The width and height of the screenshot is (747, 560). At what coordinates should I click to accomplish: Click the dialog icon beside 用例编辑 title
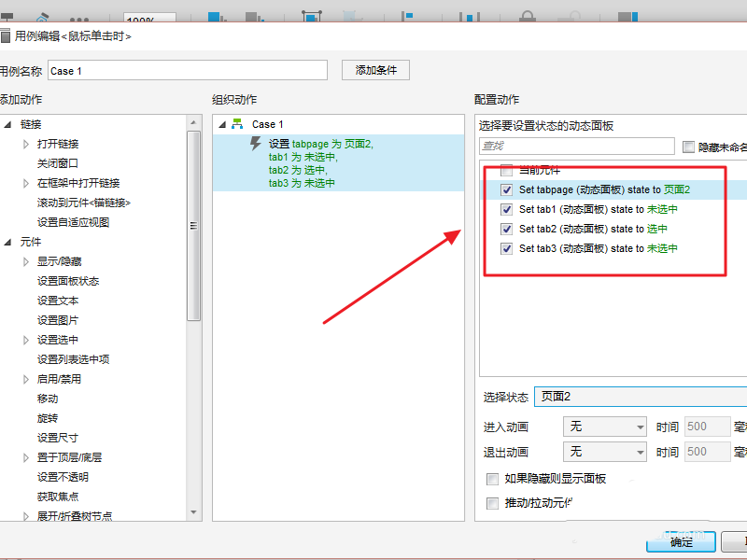(x=8, y=35)
